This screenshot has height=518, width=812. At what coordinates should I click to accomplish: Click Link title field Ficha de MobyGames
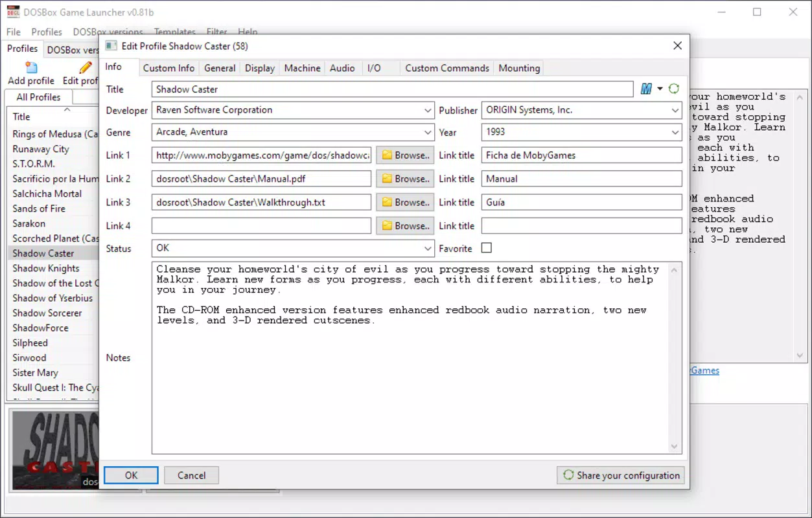coord(581,155)
